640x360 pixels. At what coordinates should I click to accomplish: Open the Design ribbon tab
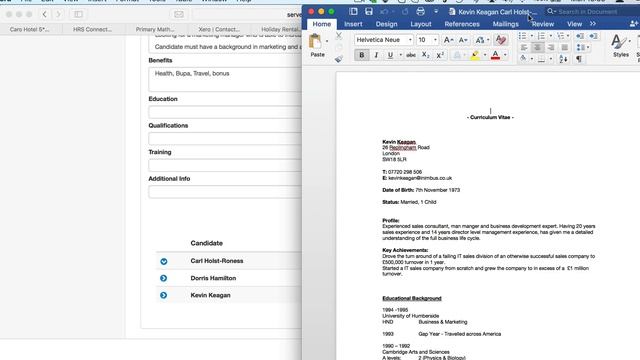point(386,24)
